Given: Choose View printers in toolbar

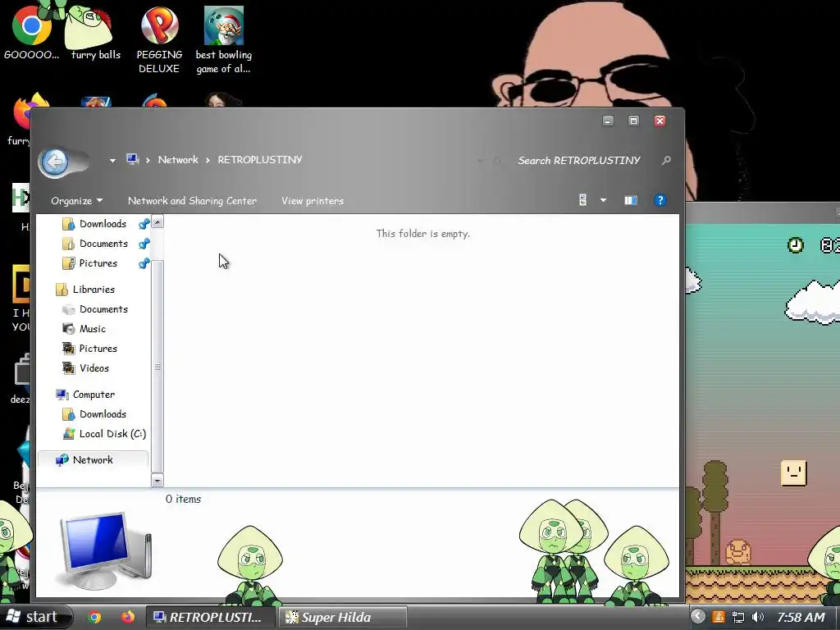Looking at the screenshot, I should click(313, 201).
